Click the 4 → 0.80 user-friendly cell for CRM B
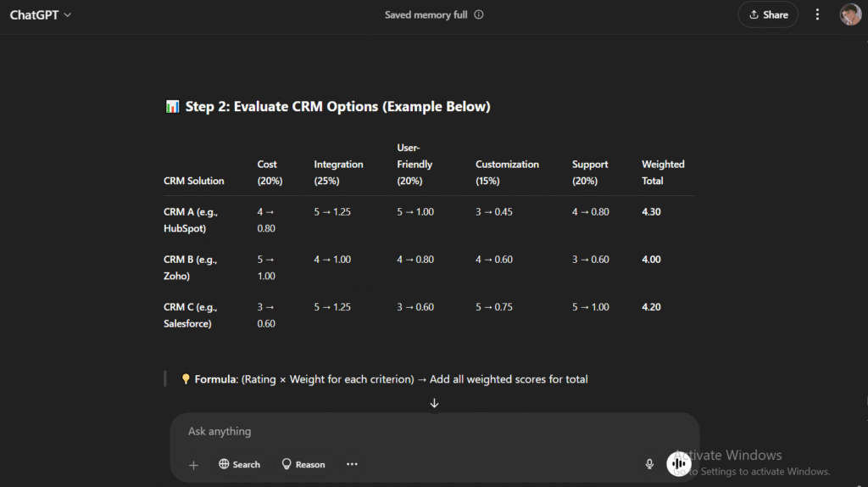Viewport: 868px width, 487px height. pos(415,260)
